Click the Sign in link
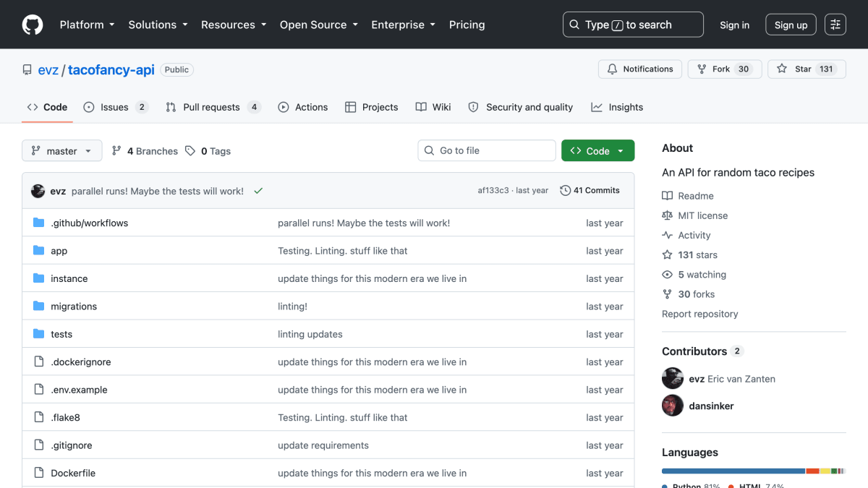868x488 pixels. (734, 25)
